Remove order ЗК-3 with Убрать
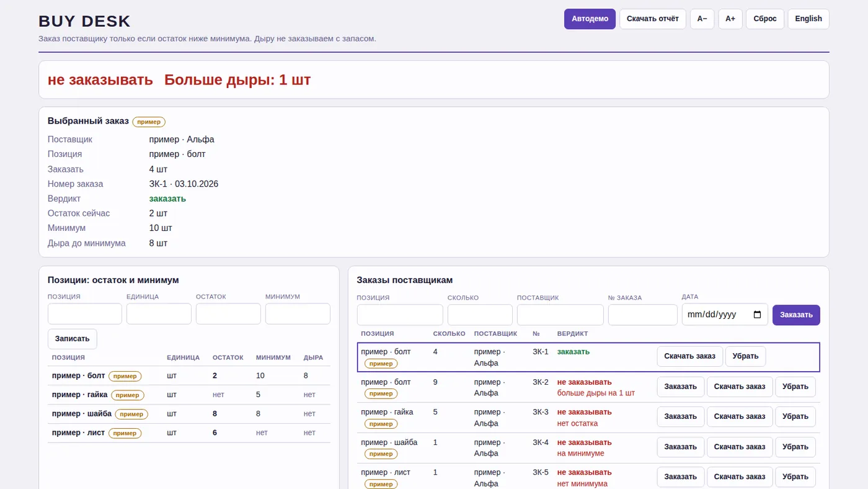Screen dimensions: 868x489 (x=795, y=416)
